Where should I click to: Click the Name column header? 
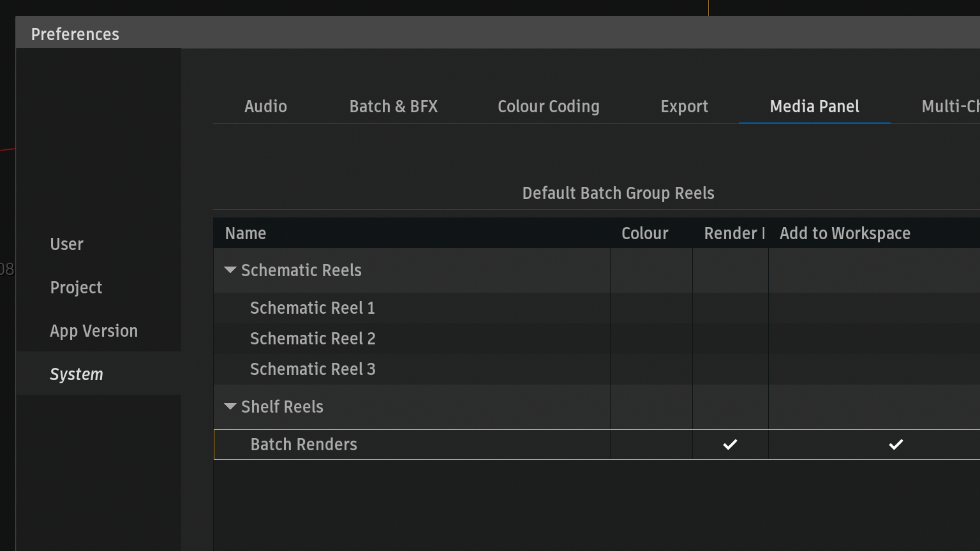pos(246,233)
